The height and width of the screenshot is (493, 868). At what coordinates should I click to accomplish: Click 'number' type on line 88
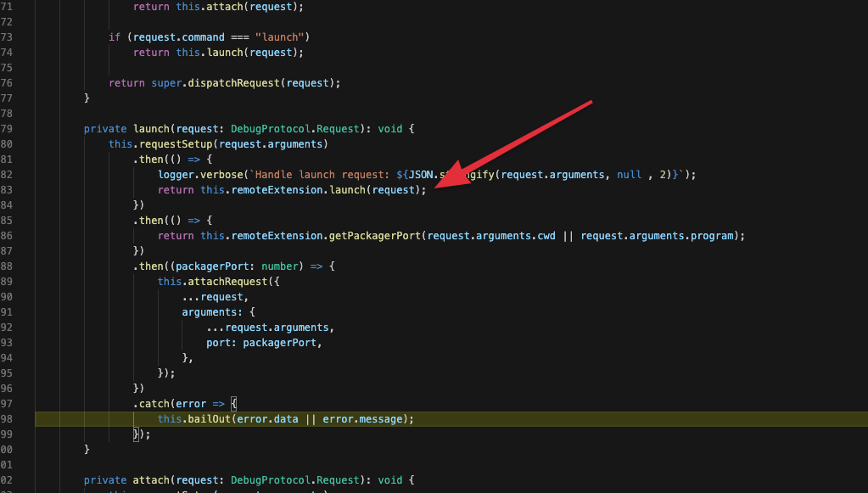pyautogui.click(x=279, y=266)
